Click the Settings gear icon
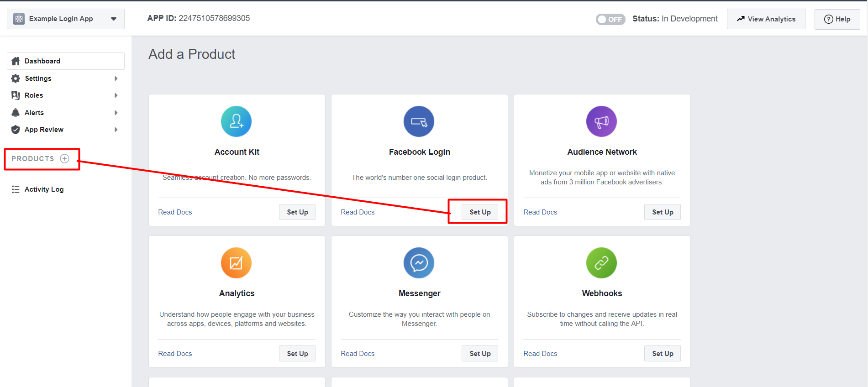Image resolution: width=868 pixels, height=387 pixels. tap(16, 78)
